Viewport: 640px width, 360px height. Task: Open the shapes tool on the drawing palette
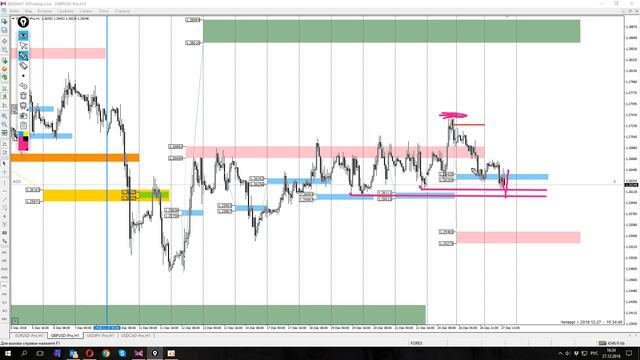click(23, 86)
